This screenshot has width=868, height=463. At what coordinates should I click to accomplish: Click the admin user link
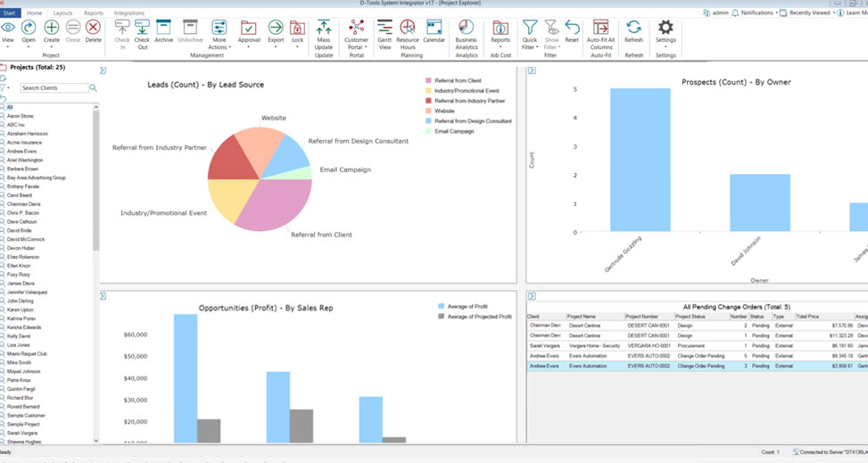pos(715,12)
